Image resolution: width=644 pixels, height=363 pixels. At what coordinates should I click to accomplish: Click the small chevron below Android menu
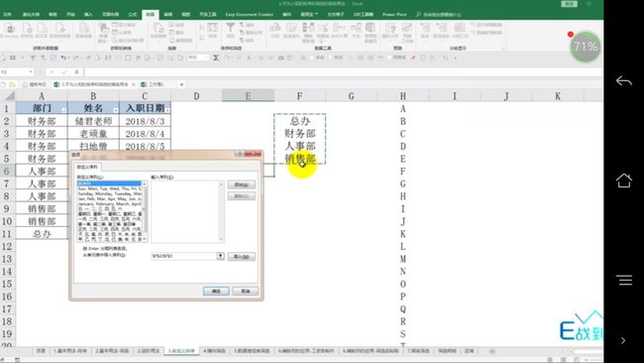click(623, 340)
